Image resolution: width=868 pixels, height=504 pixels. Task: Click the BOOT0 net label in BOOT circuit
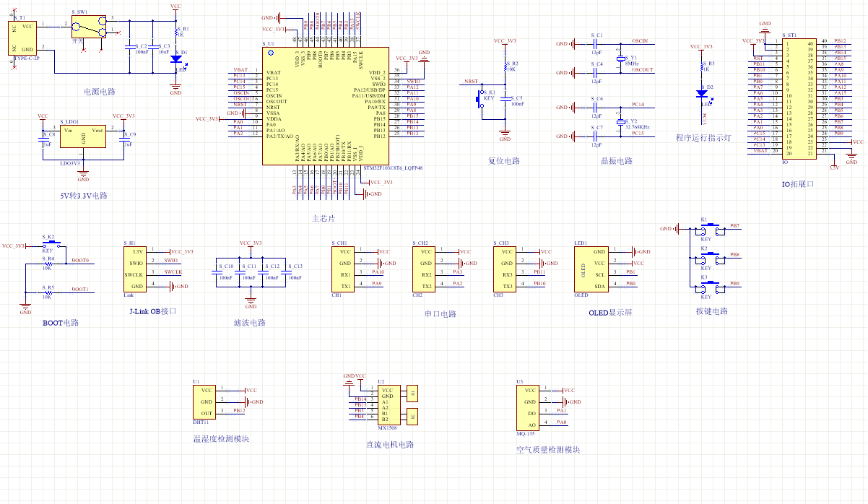(80, 261)
